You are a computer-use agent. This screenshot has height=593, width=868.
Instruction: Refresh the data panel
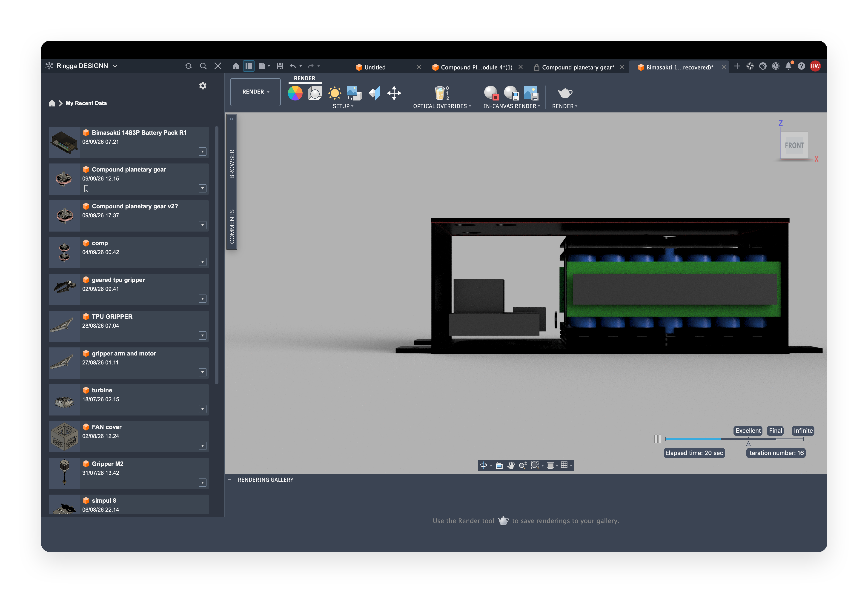coord(188,66)
